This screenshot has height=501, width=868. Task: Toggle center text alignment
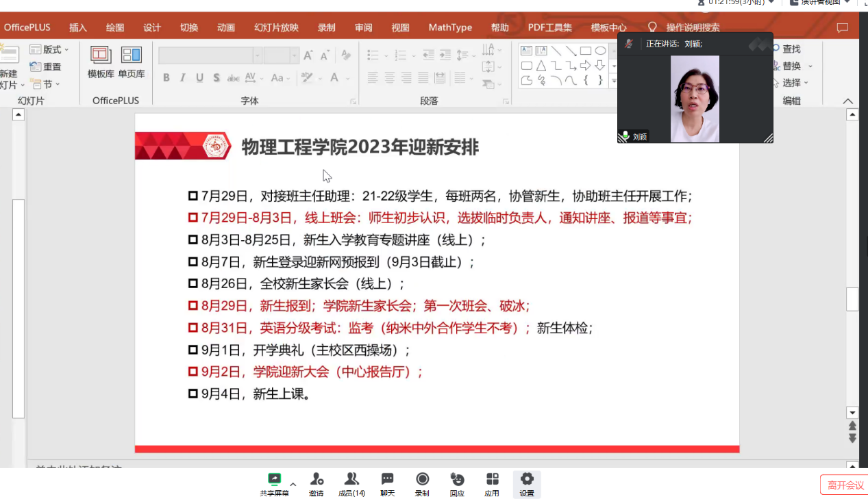point(390,78)
